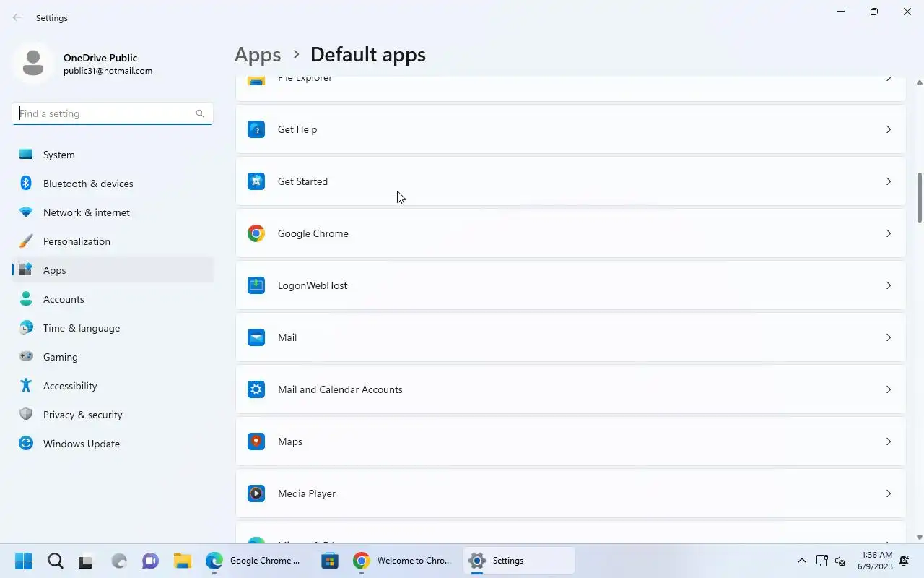924x578 pixels.
Task: Open the Teams Chat taskbar icon
Action: [x=150, y=561]
